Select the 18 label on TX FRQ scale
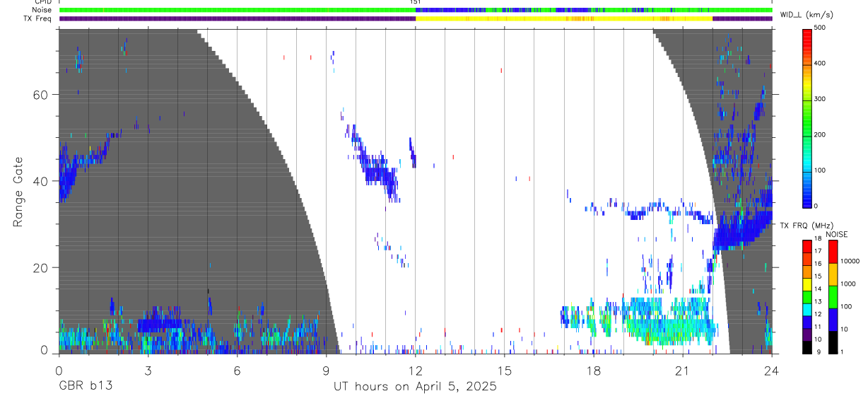This screenshot has height=401, width=868. coord(819,240)
